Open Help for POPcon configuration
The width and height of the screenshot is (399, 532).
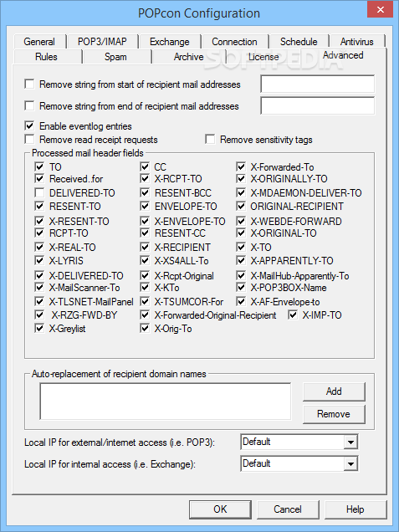point(356,509)
